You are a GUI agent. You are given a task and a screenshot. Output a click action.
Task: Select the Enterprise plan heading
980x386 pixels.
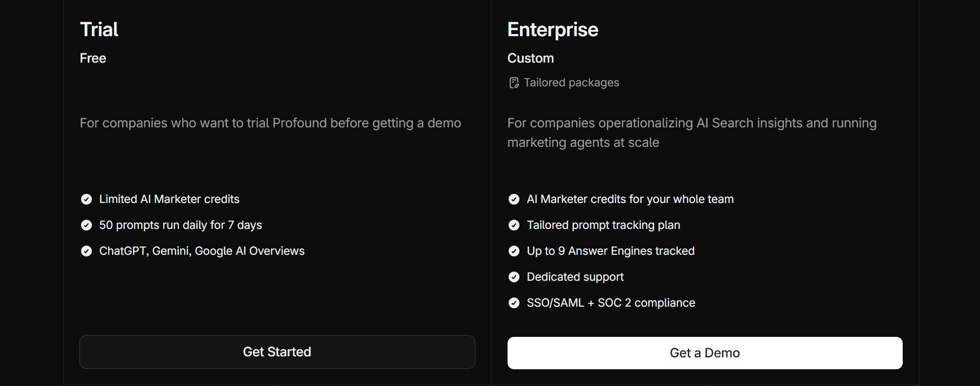pos(552,30)
